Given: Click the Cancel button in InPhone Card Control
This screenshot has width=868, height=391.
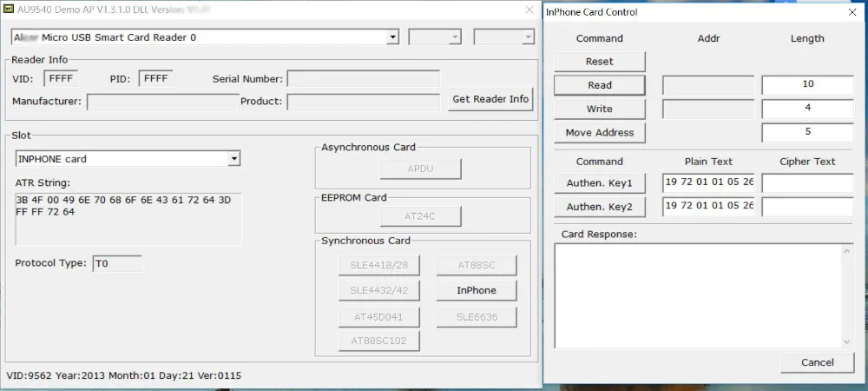Looking at the screenshot, I should tap(817, 362).
